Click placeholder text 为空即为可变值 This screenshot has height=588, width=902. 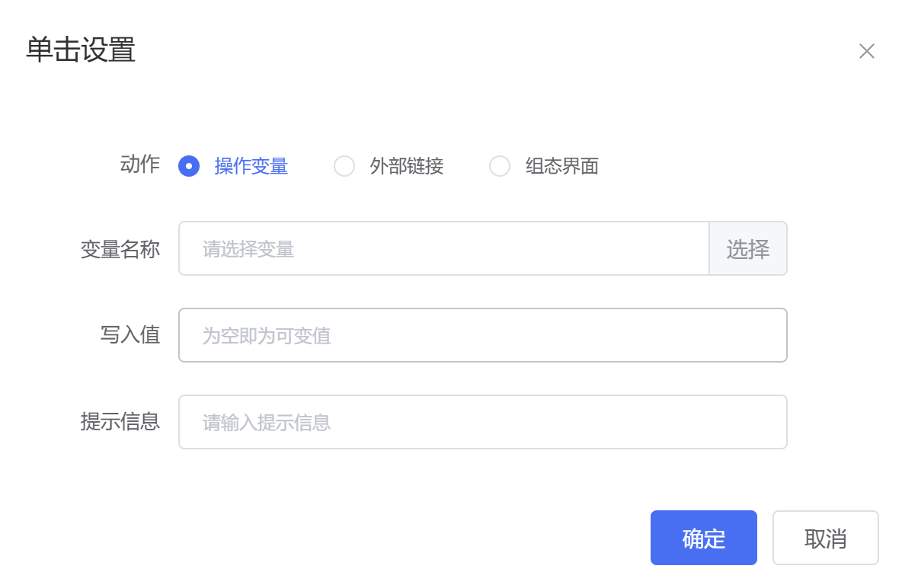267,336
